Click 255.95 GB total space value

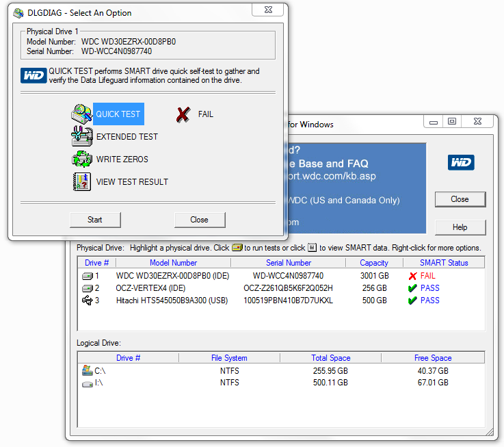tap(330, 371)
